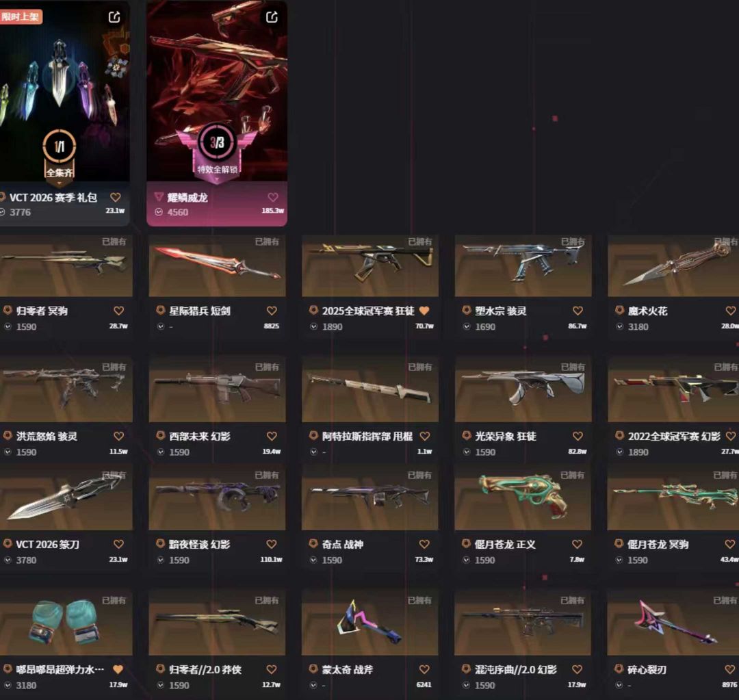Screen dimensions: 739x700
Task: Open the 光荣异象 狂徒 skin name
Action: point(505,436)
